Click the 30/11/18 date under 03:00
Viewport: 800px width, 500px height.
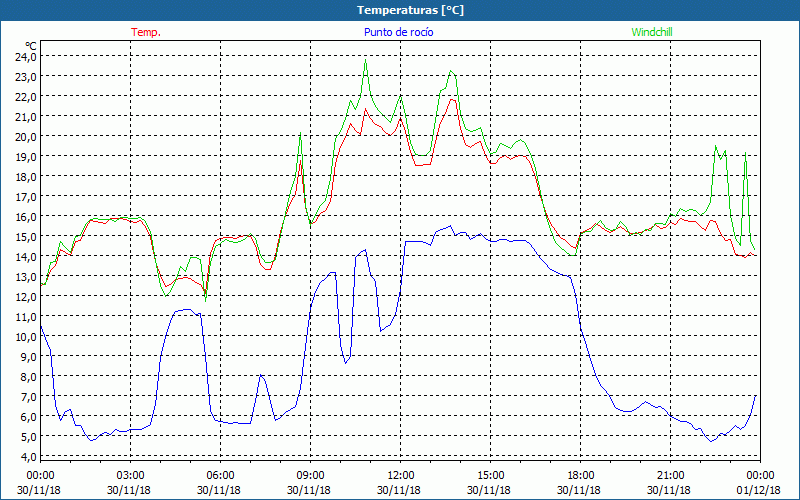point(129,490)
